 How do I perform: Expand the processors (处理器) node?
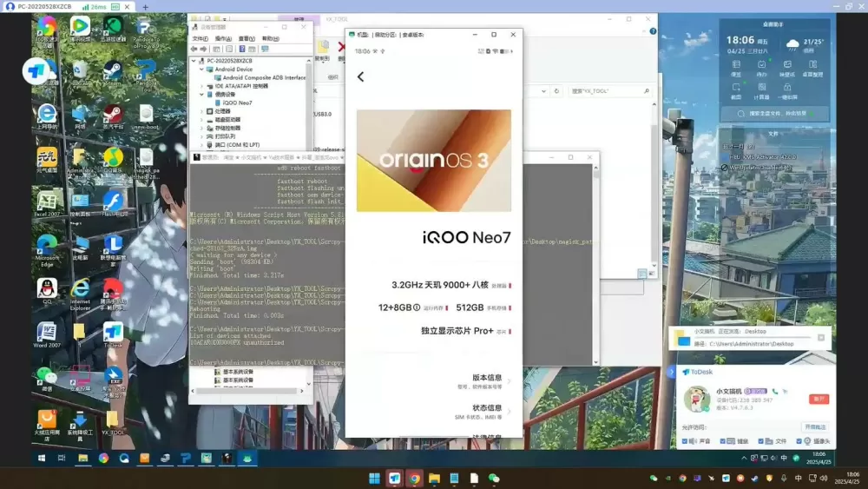(x=201, y=111)
